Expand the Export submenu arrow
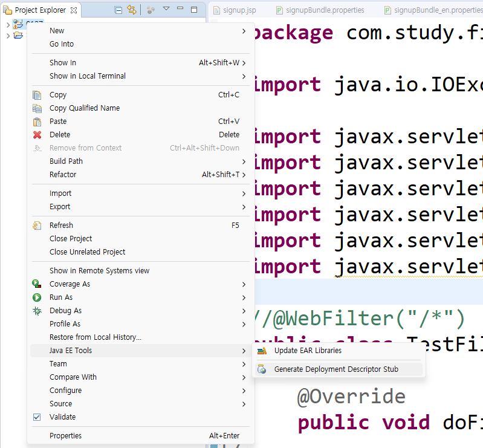The image size is (483, 448). coord(244,207)
